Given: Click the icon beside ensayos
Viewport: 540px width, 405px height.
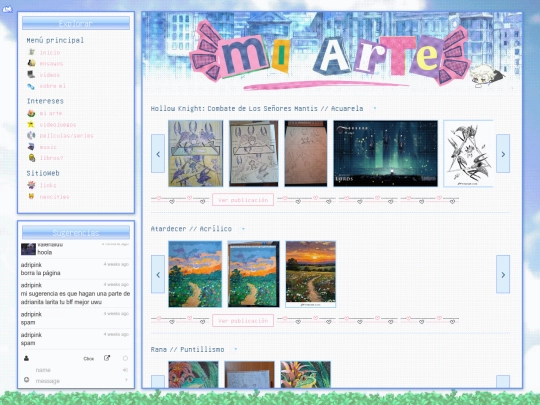Looking at the screenshot, I should click(x=31, y=63).
